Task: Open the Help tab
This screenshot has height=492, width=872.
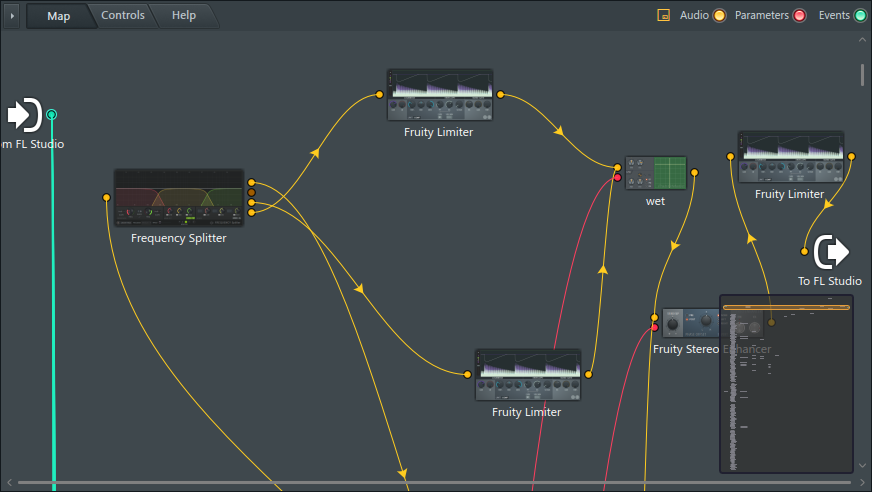Action: (x=184, y=15)
